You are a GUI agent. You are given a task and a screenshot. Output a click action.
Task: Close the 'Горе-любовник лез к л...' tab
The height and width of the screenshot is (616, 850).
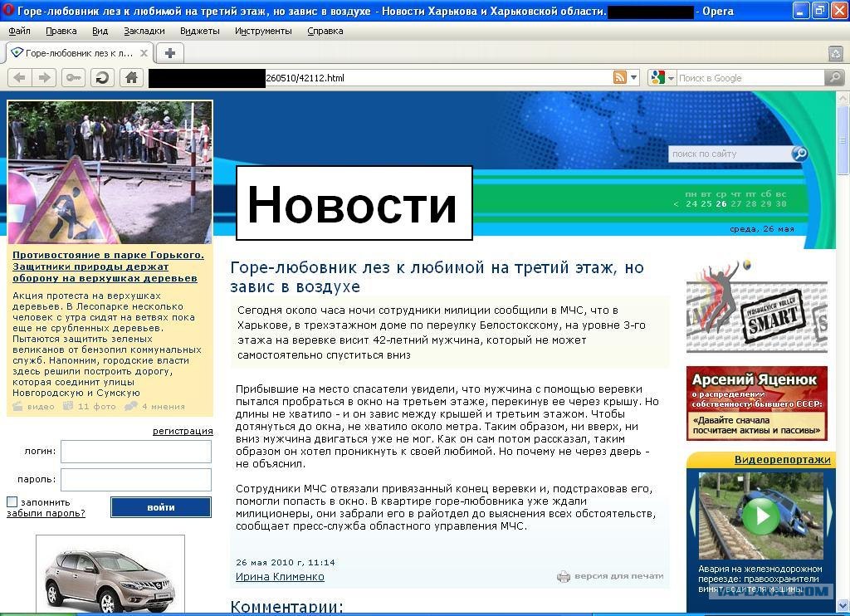(144, 53)
